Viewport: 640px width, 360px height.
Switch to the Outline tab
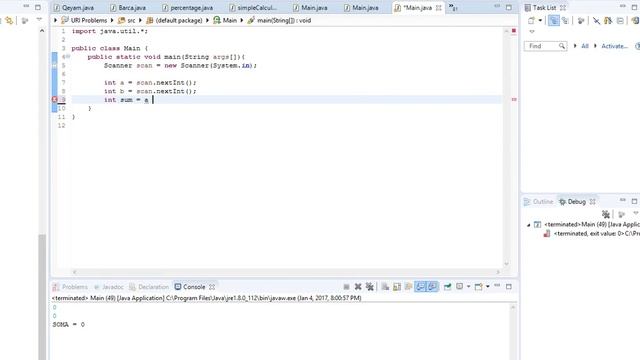538,202
